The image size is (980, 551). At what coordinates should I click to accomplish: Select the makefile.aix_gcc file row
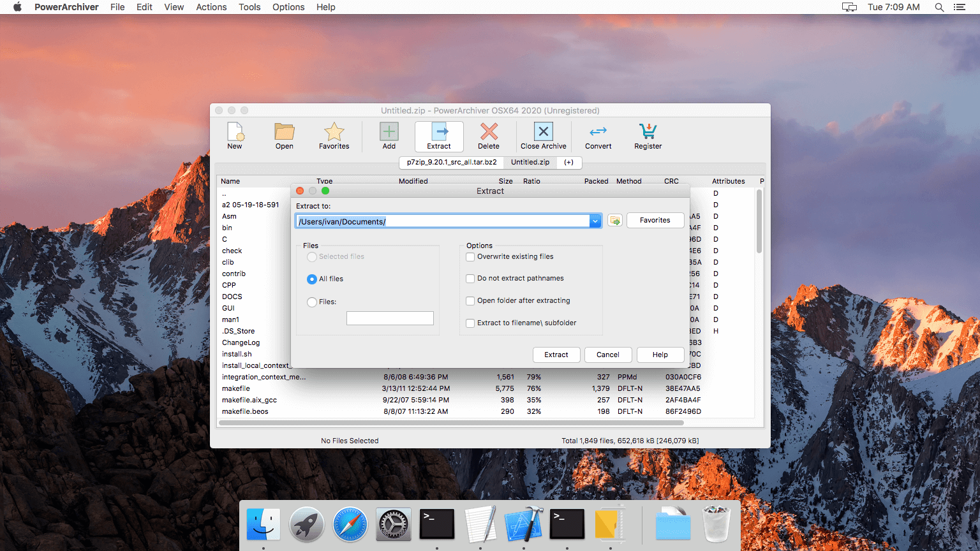pyautogui.click(x=487, y=400)
